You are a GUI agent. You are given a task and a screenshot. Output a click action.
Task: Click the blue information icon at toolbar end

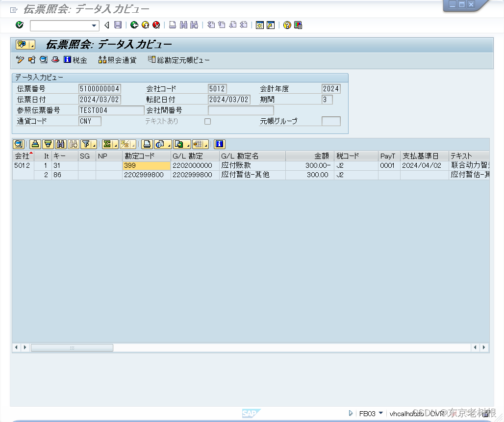pyautogui.click(x=219, y=144)
